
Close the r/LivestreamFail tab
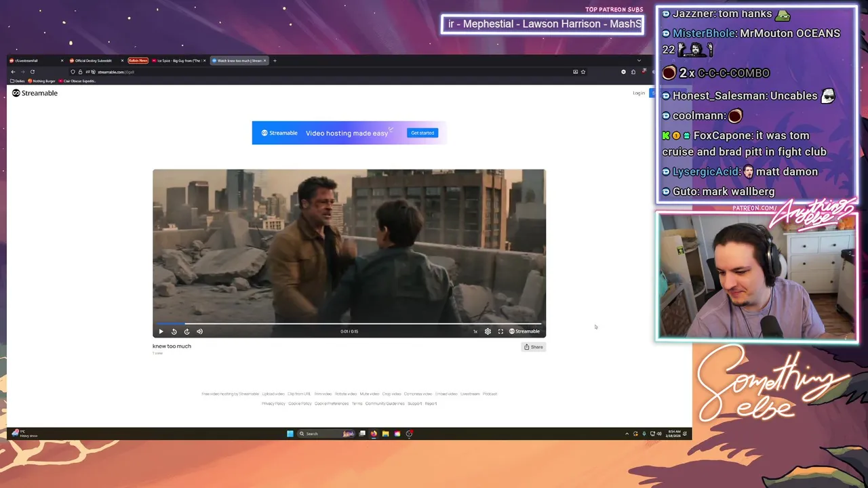point(62,60)
